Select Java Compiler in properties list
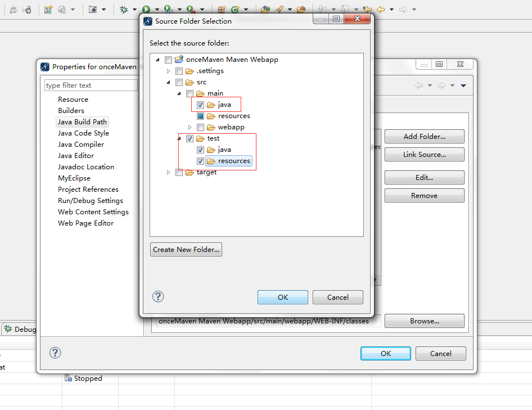Viewport: 532px width, 410px height. pyautogui.click(x=80, y=145)
